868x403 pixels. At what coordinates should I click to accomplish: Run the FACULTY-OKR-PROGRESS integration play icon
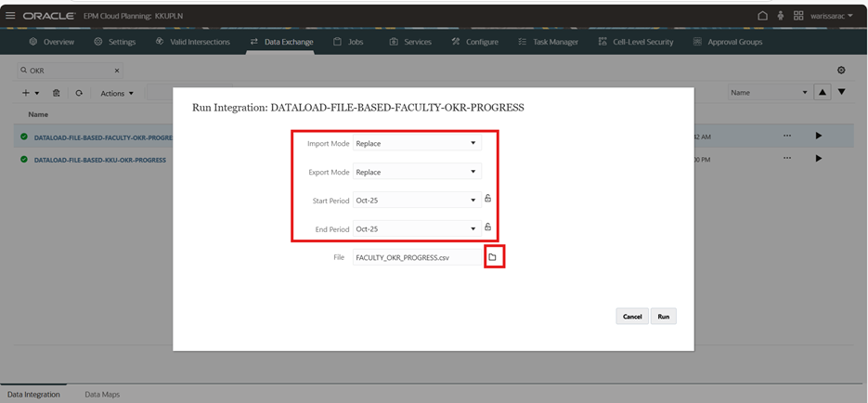(818, 136)
